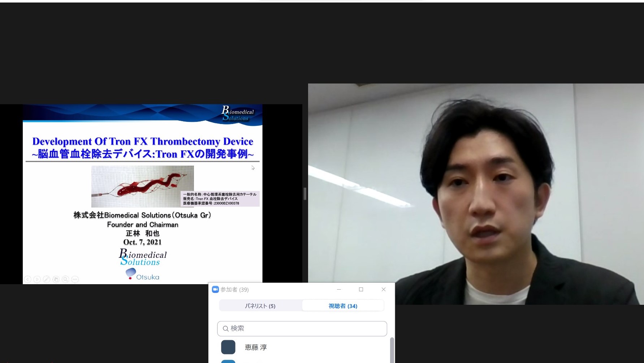Go to previous slide in presentation controls
The image size is (644, 363).
[27, 279]
